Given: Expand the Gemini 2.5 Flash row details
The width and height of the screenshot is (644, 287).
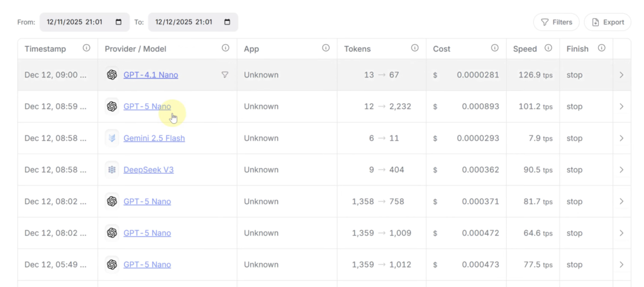Looking at the screenshot, I should 621,138.
